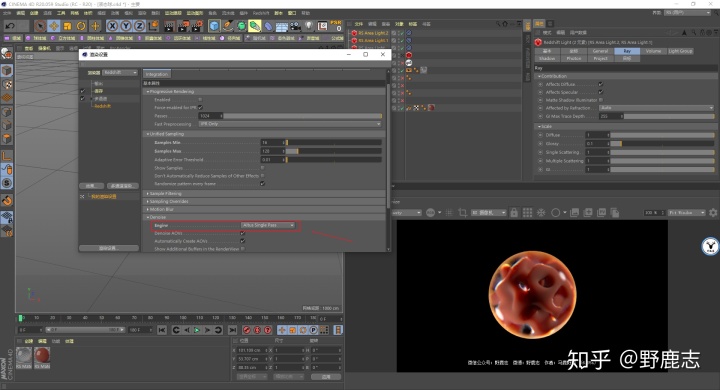Select red material thumbnail in material manager
The image size is (720, 390).
[42, 355]
